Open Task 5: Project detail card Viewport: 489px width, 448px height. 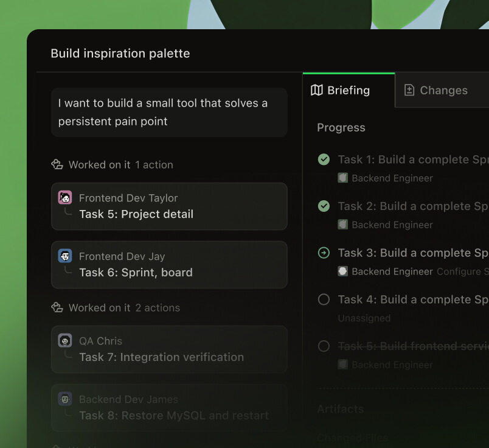[x=169, y=206]
